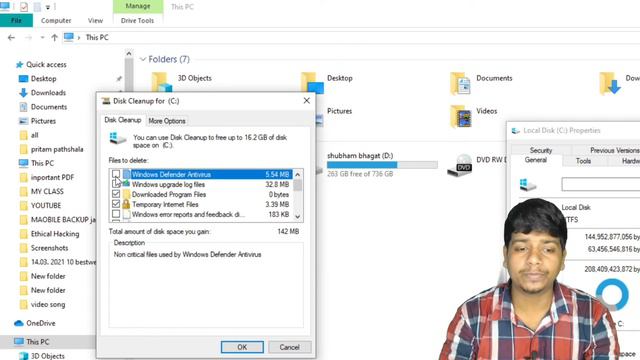Open the Previous Versions tab in Properties

(x=614, y=150)
